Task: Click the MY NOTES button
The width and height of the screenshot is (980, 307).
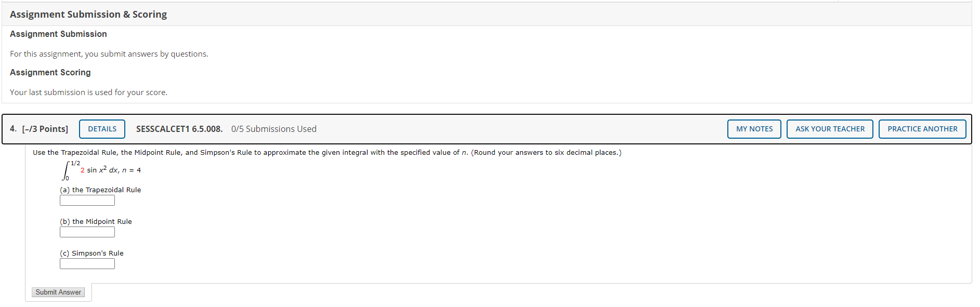Action: [x=754, y=129]
